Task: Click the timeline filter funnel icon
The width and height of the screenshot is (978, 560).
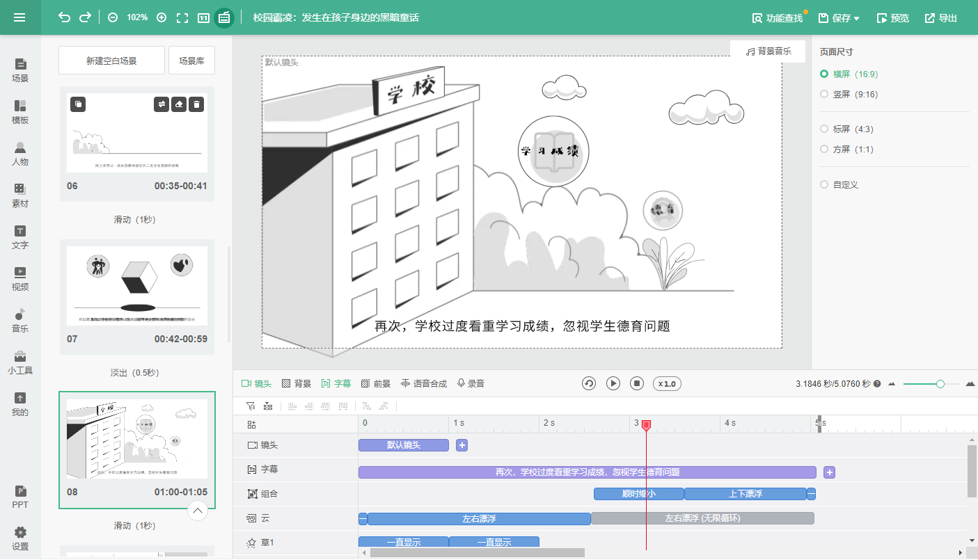Action: click(x=251, y=406)
